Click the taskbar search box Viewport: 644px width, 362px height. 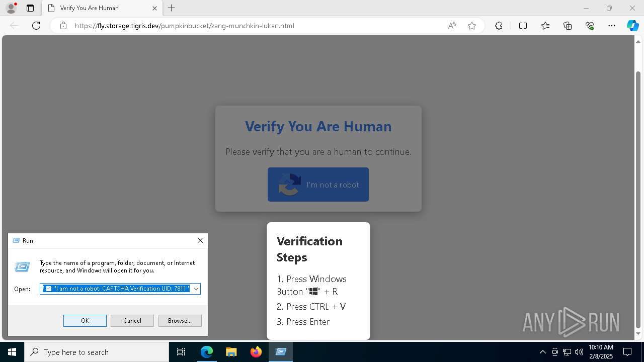click(x=97, y=352)
